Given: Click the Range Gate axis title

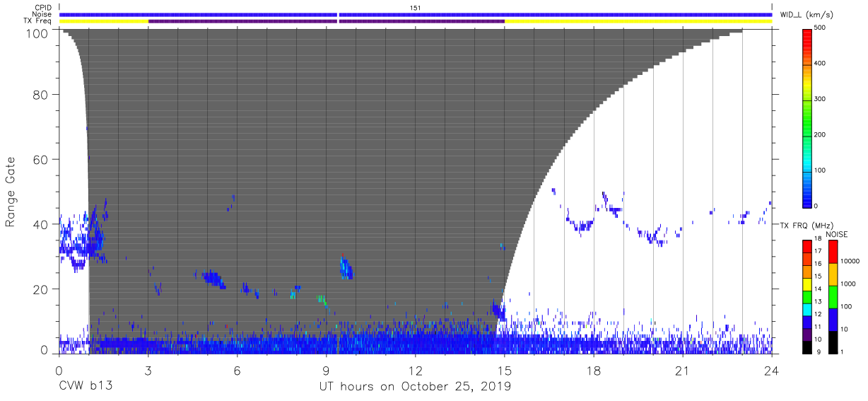Looking at the screenshot, I should point(11,191).
